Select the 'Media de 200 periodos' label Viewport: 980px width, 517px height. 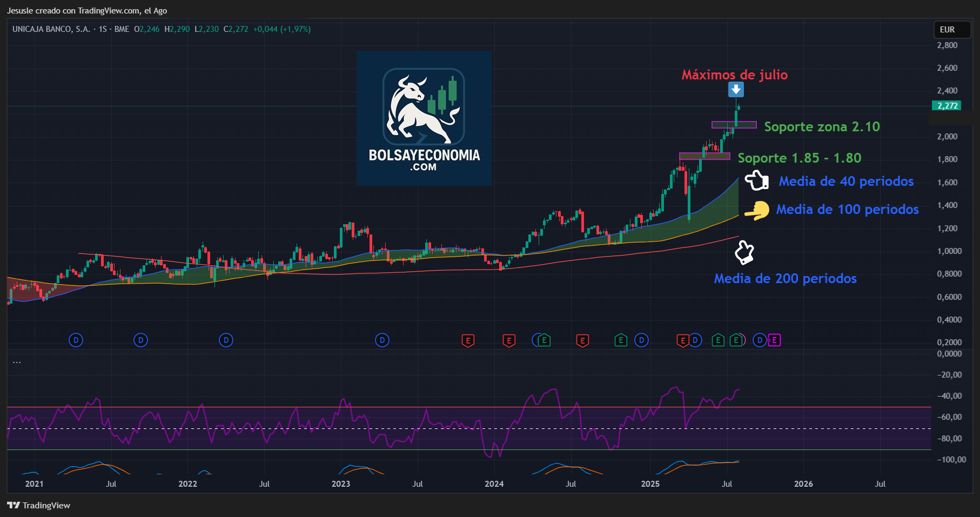(785, 278)
